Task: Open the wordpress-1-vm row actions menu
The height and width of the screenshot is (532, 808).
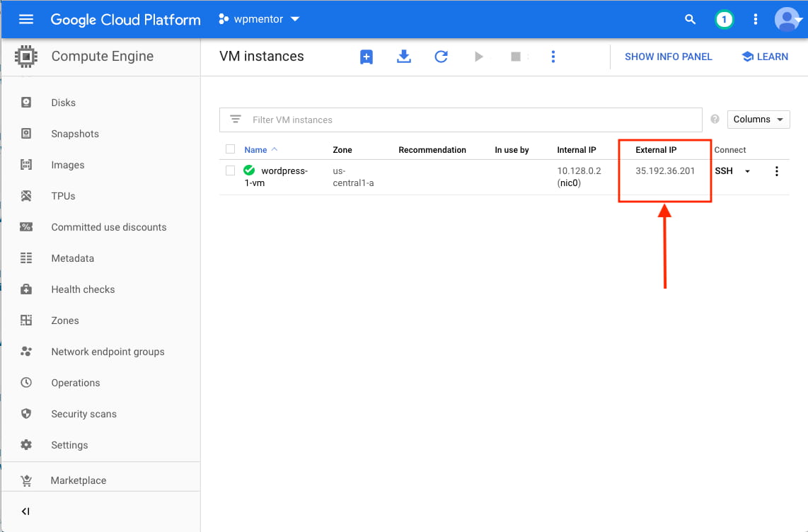Action: tap(777, 171)
